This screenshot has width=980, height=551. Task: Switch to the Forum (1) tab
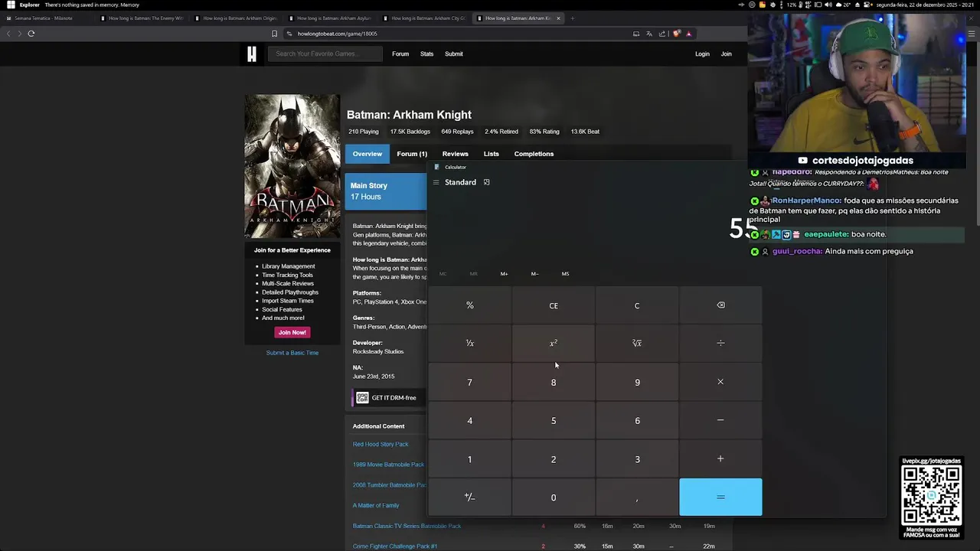coord(412,154)
